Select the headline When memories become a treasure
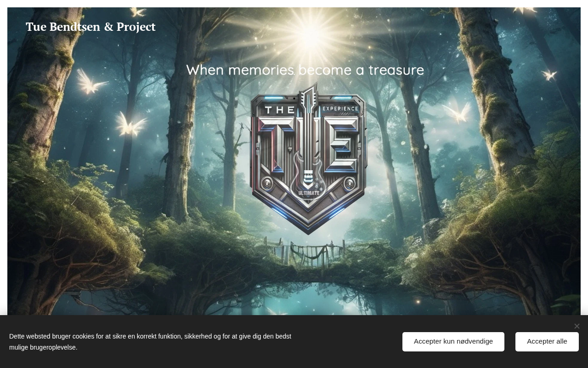Viewport: 588px width, 368px height. 305,70
